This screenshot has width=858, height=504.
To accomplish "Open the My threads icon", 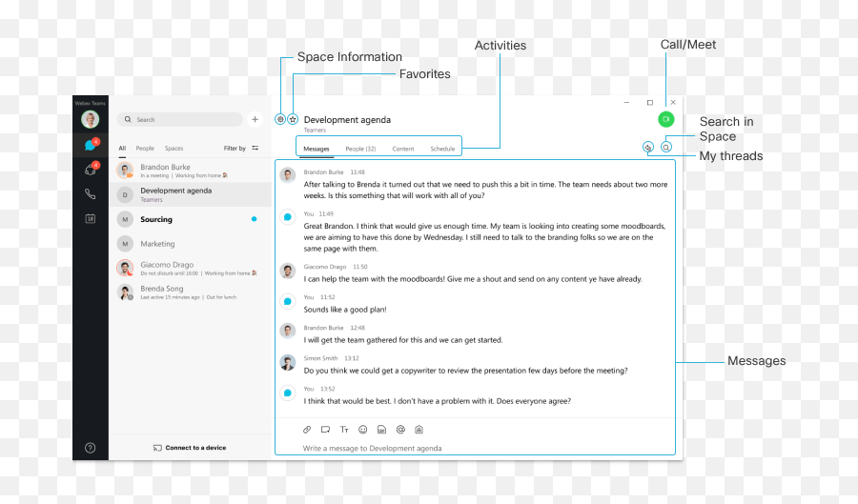I will click(648, 147).
